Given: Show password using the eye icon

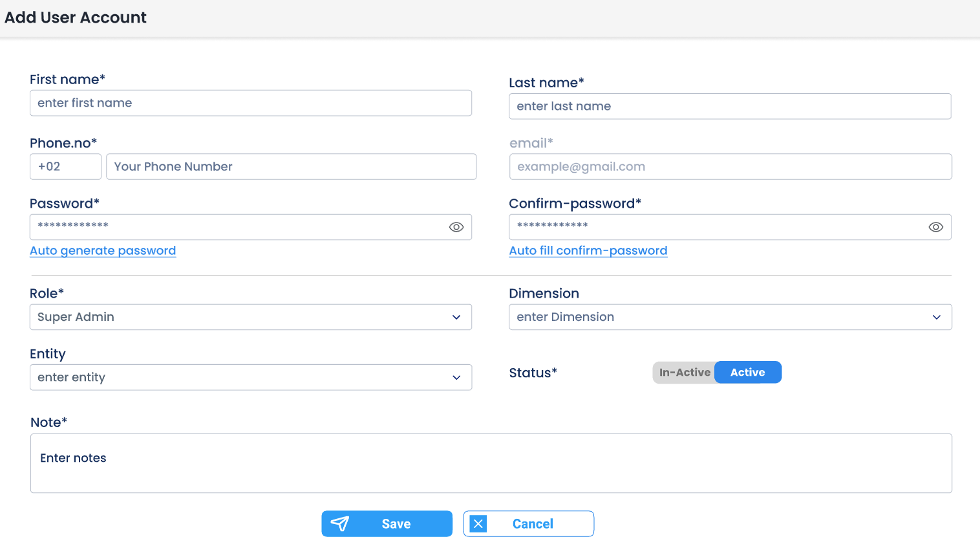Looking at the screenshot, I should pos(456,227).
